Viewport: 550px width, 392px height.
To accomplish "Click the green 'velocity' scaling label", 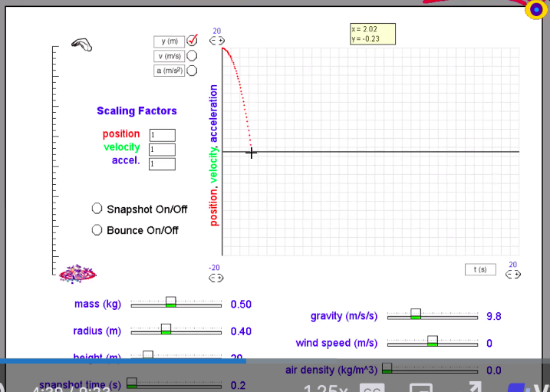I will tap(122, 147).
